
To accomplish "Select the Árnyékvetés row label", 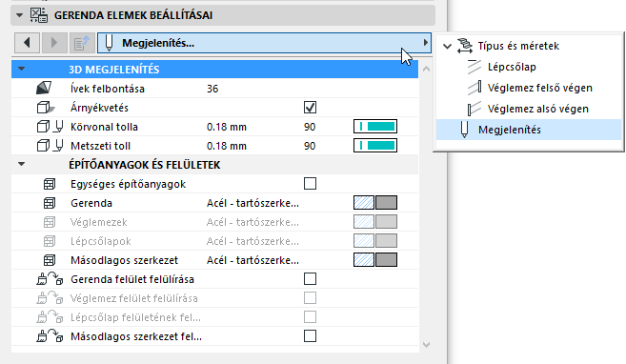I will pos(99,108).
